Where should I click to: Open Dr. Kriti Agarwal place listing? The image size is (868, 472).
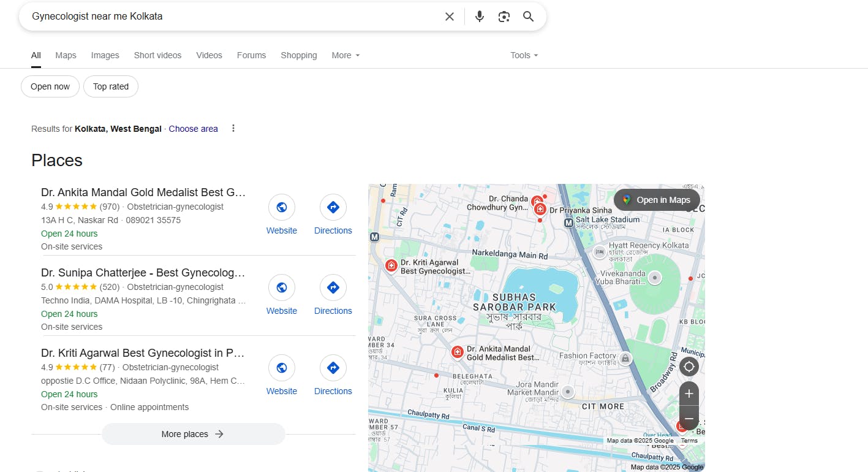tap(143, 352)
